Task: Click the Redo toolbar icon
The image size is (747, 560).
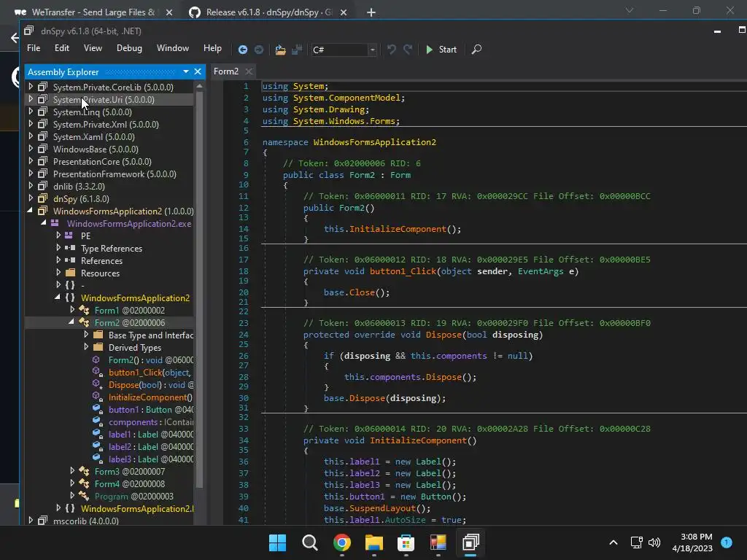Action: pos(408,50)
